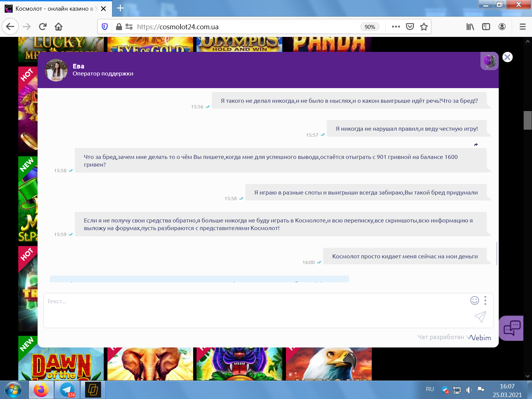Select message starting 'Что за бред,зачем мне делать'
Viewport: 532px width, 399px height.
(x=281, y=160)
